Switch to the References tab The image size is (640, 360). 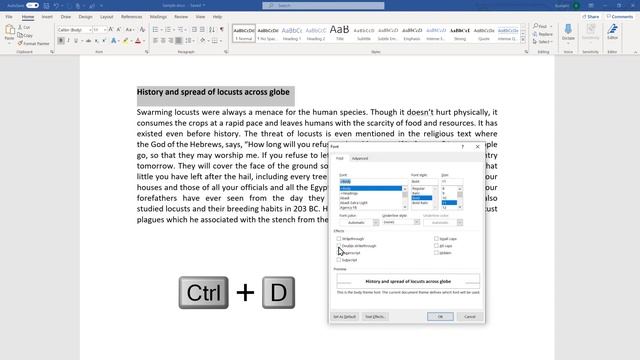pos(131,17)
